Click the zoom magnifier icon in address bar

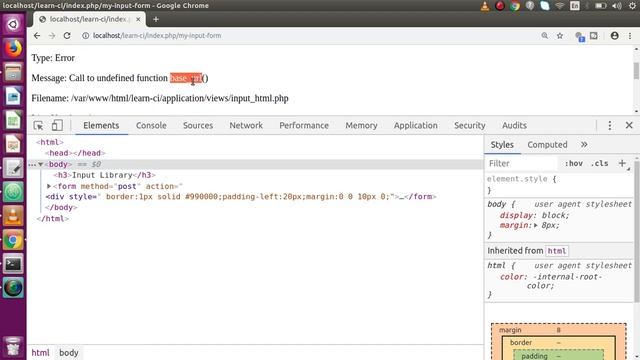click(x=544, y=36)
